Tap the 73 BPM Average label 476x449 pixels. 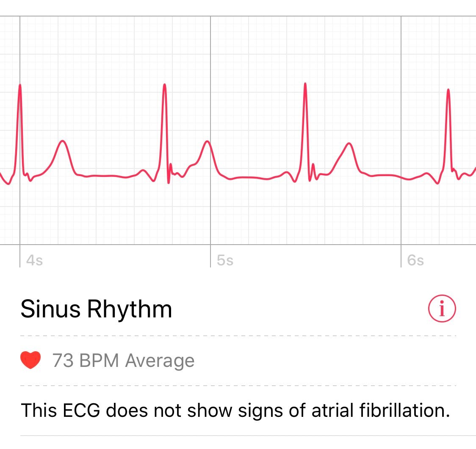pyautogui.click(x=123, y=361)
